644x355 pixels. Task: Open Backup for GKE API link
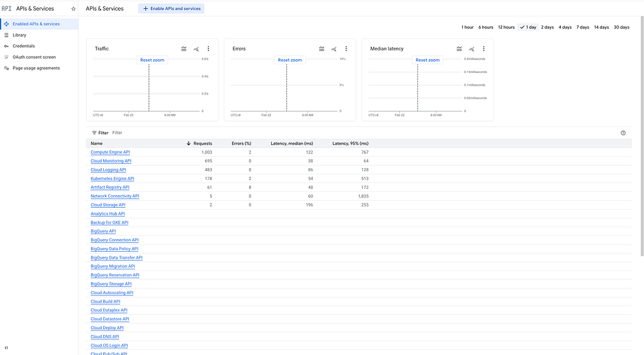pyautogui.click(x=109, y=223)
